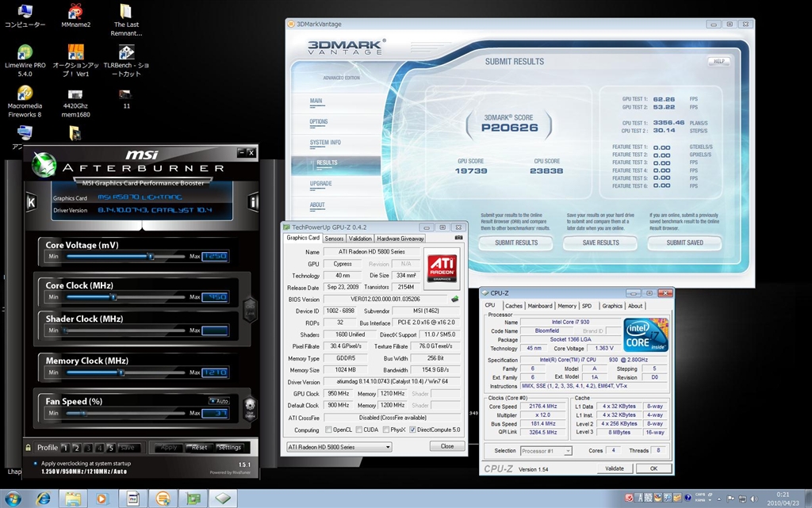
Task: Open the OPTIONS section in 3DMark Vantage
Action: pos(319,121)
